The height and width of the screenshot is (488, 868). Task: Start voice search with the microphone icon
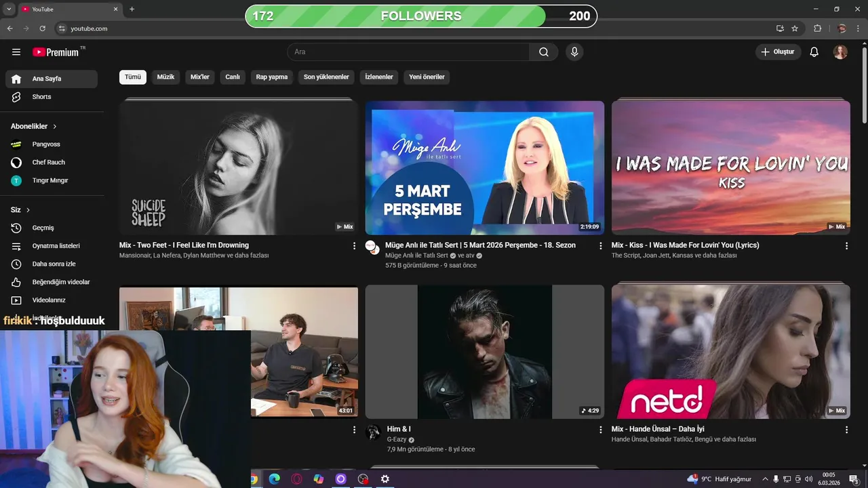(x=574, y=52)
